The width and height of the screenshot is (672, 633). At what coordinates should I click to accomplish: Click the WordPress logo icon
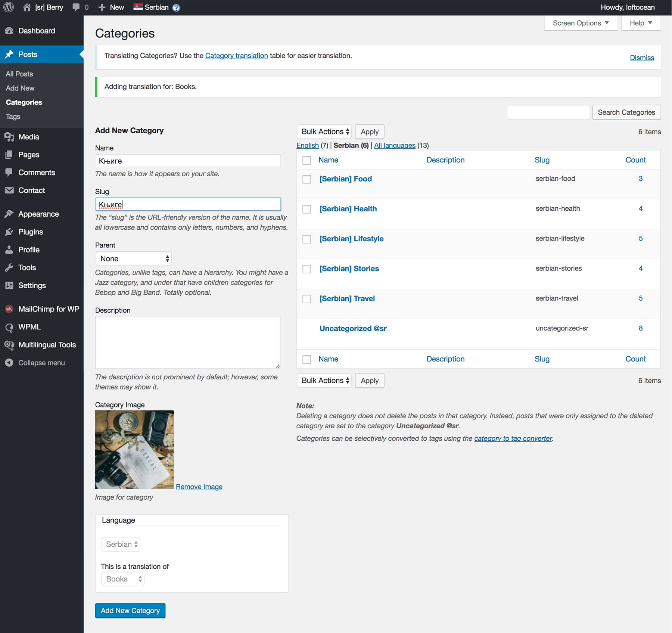pos(9,7)
